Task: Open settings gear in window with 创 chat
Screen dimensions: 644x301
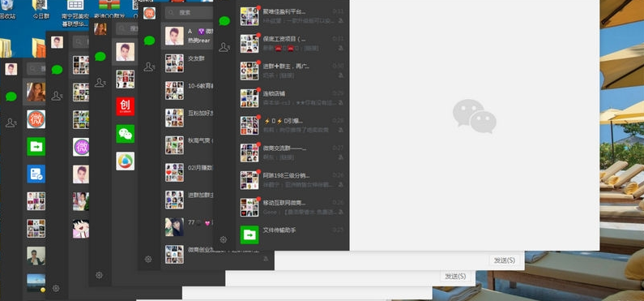Action: pos(99,275)
